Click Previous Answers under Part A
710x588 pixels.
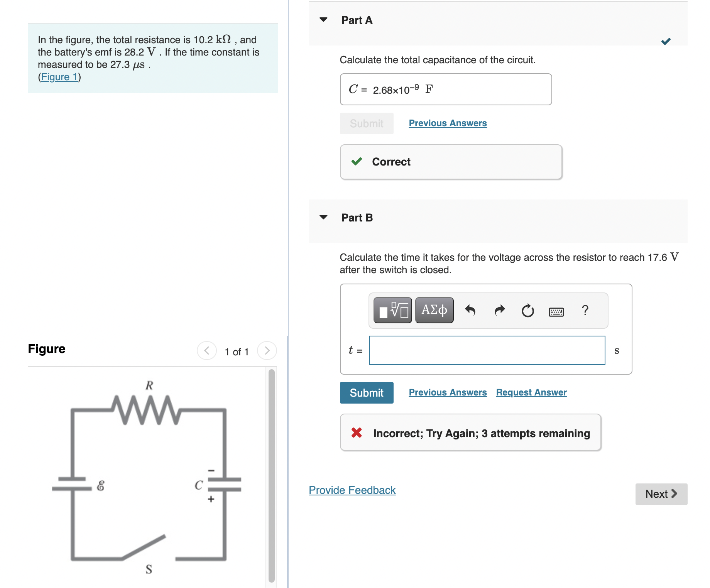[x=448, y=123]
